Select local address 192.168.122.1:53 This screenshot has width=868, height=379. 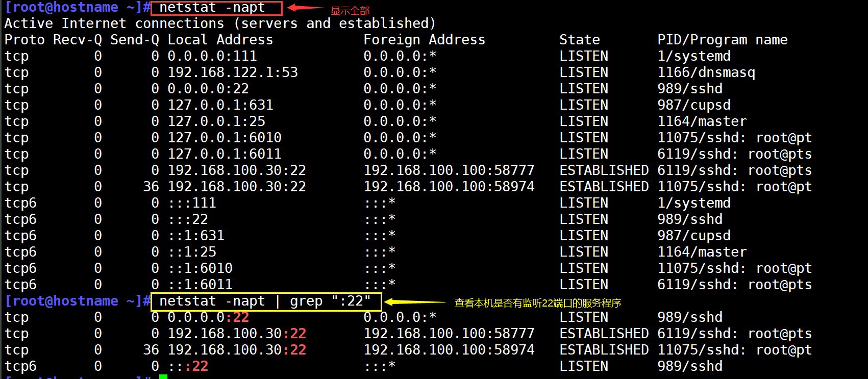(233, 72)
